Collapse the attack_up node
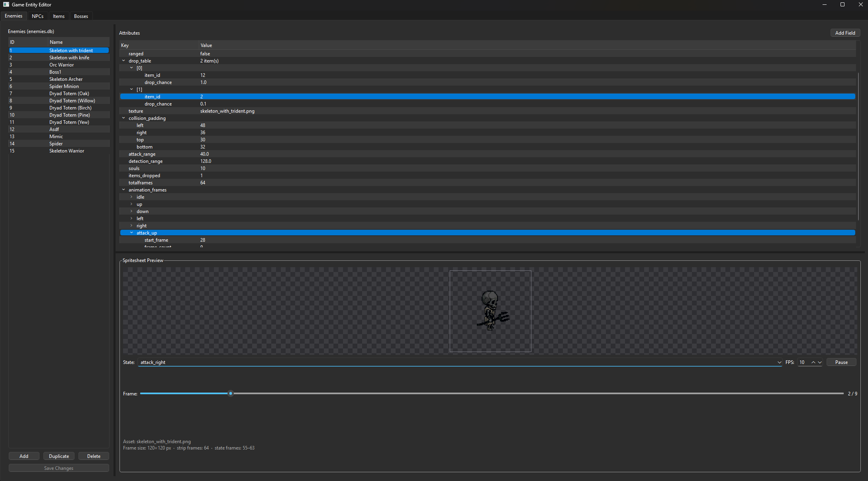Viewport: 868px width, 481px height. pyautogui.click(x=131, y=233)
